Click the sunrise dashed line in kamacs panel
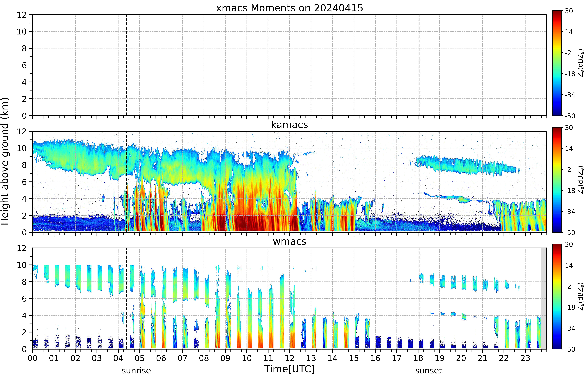588x379 pixels. click(126, 182)
